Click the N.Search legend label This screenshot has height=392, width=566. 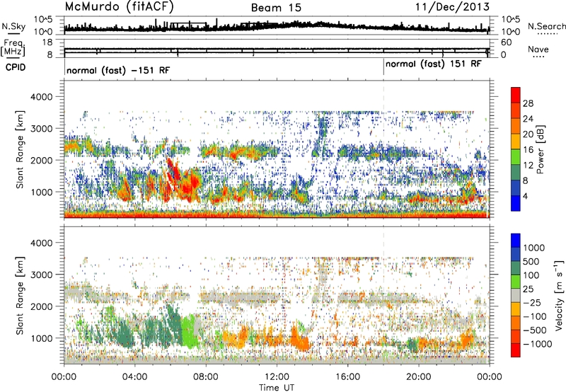[x=546, y=26]
